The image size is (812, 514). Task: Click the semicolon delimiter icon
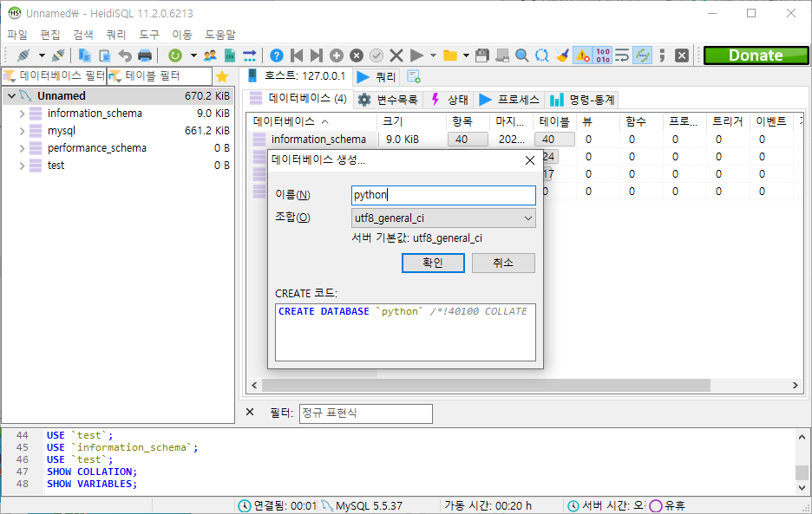click(x=662, y=55)
